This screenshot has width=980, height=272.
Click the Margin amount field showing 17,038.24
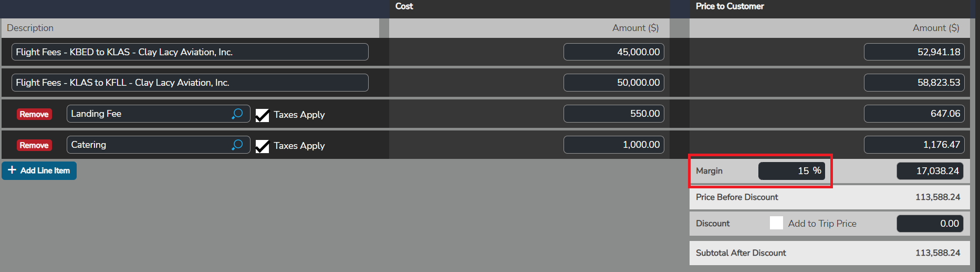[x=930, y=171]
